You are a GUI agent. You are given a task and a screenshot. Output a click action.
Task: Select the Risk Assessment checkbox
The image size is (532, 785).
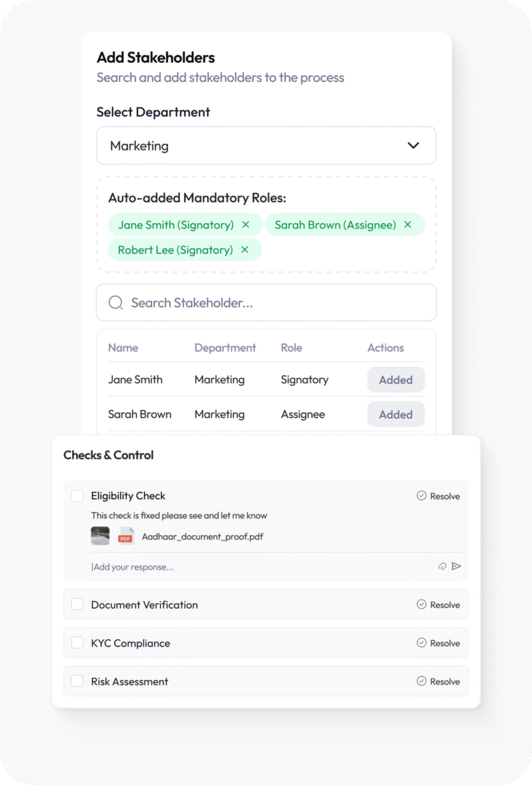click(x=77, y=682)
